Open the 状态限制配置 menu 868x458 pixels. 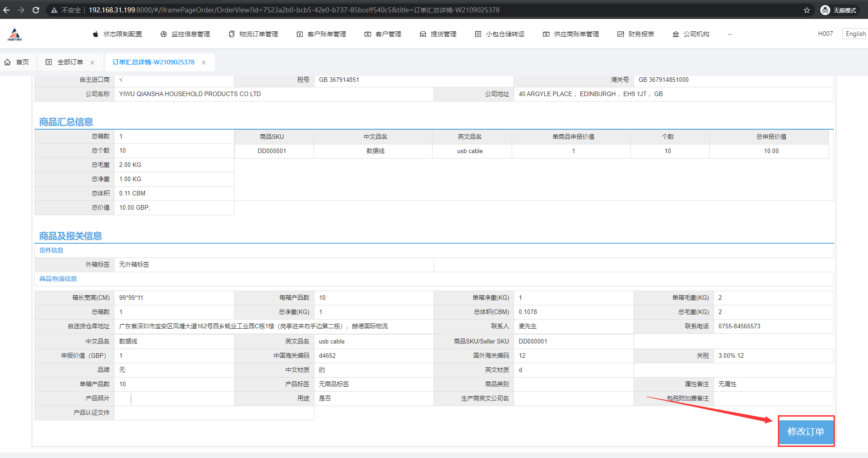coord(118,34)
